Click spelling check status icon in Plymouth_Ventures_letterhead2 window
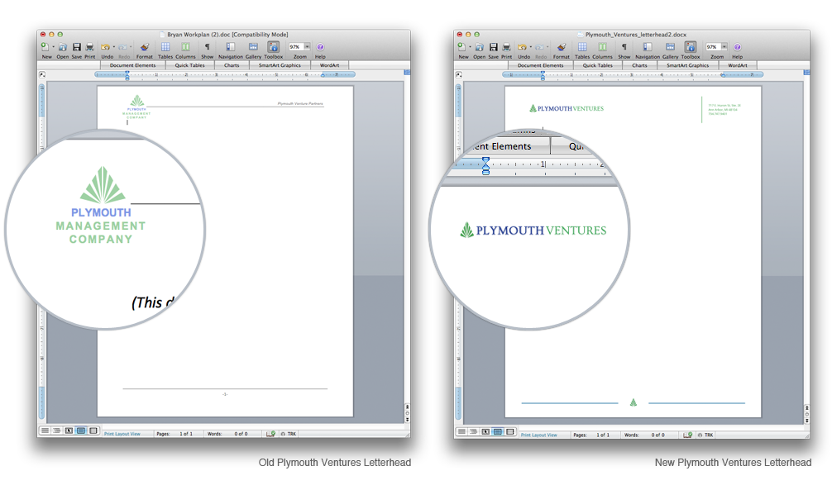Image resolution: width=832 pixels, height=504 pixels. [x=687, y=435]
